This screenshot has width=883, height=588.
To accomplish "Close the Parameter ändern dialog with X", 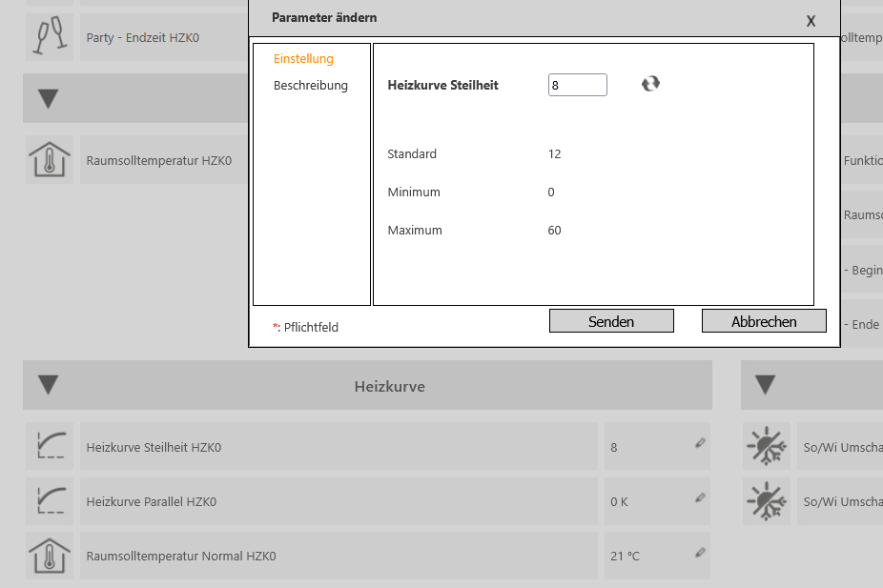I will pos(811,20).
